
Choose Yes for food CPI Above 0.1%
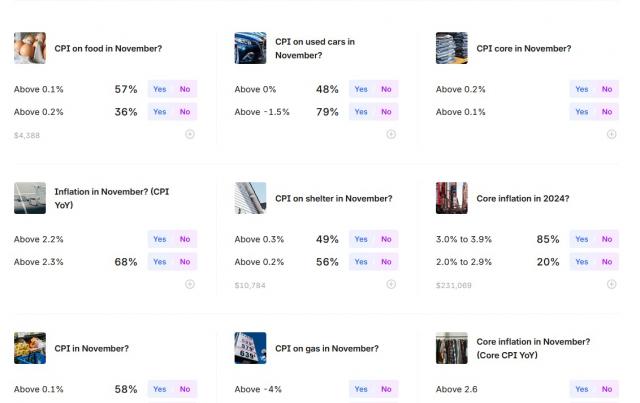(x=160, y=89)
